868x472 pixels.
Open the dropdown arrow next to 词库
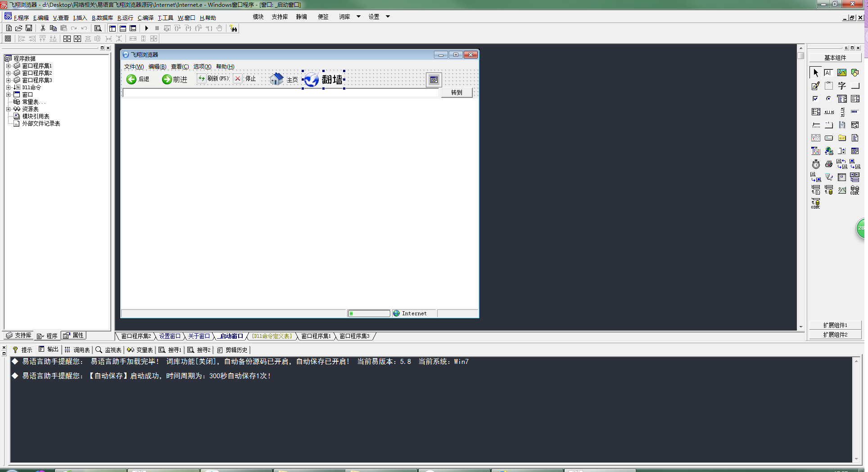tap(358, 17)
